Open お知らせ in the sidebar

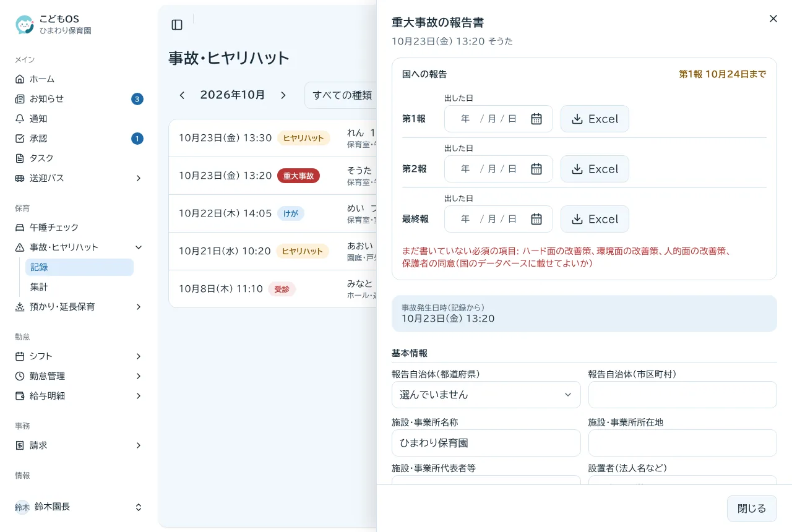click(x=79, y=99)
